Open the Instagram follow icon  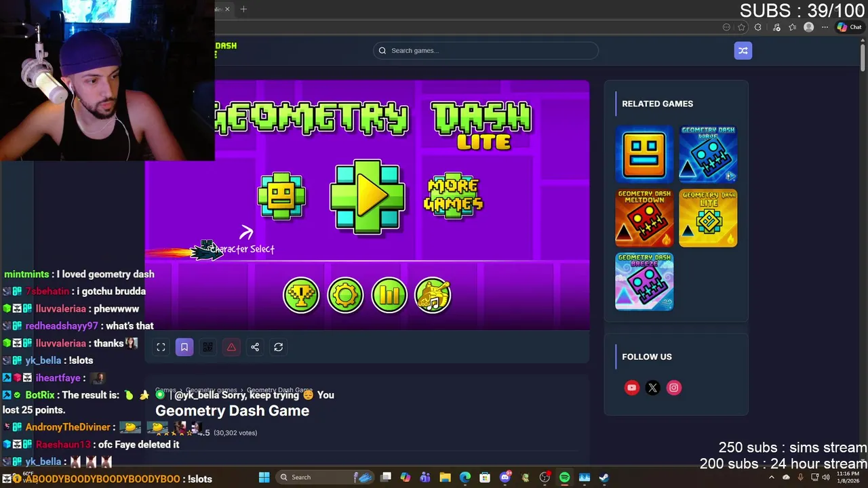(x=673, y=388)
